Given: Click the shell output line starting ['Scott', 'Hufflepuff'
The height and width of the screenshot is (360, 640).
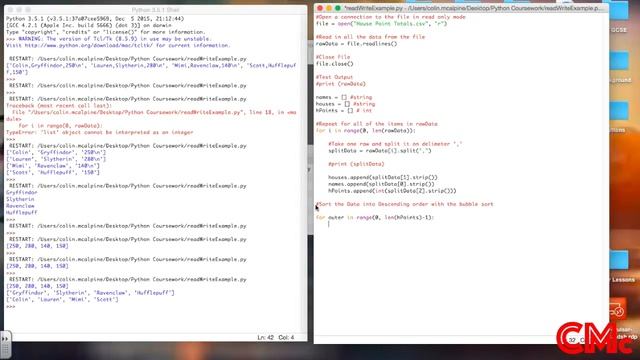Looking at the screenshot, I should pyautogui.click(x=53, y=172).
